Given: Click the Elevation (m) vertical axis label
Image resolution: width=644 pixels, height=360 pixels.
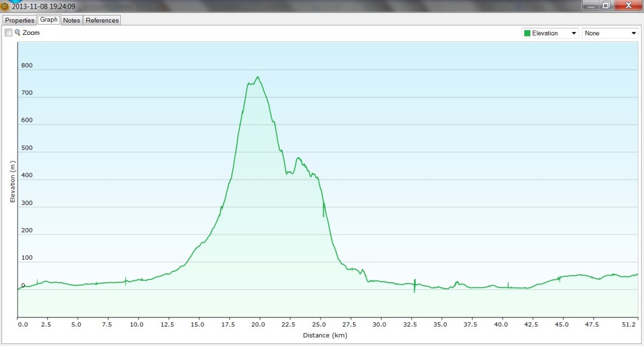Looking at the screenshot, I should click(12, 180).
